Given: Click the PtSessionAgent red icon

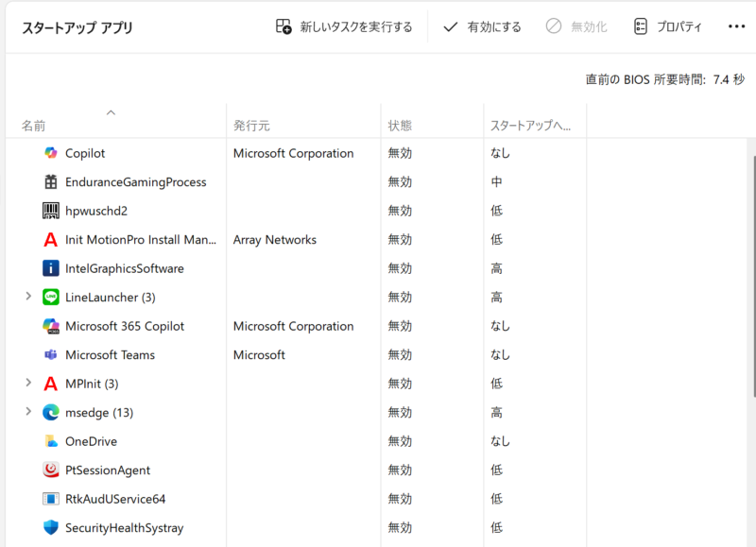Looking at the screenshot, I should tap(51, 470).
